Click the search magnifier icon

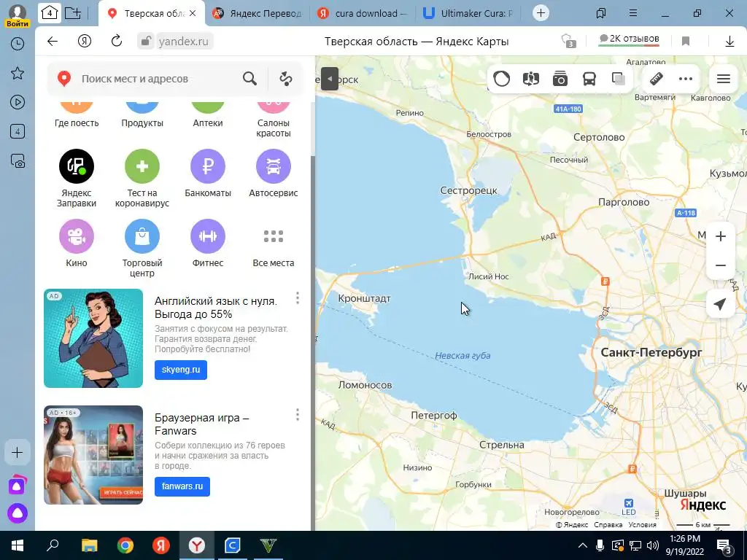click(x=249, y=79)
